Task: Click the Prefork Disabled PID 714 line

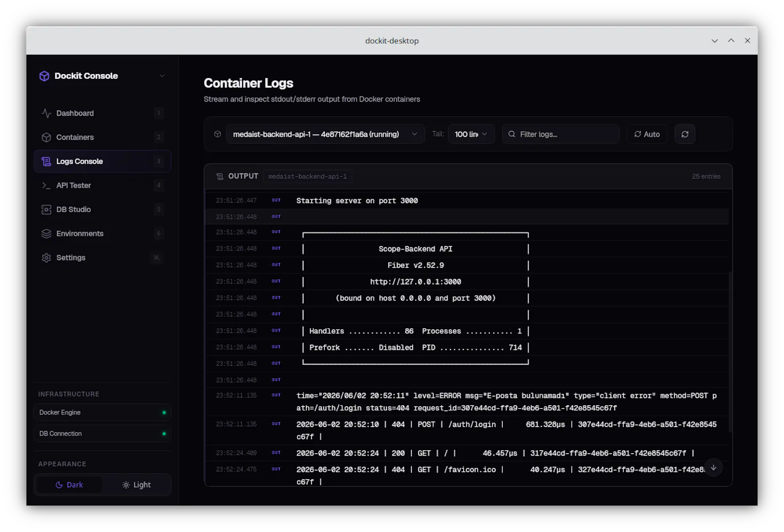Action: (416, 348)
